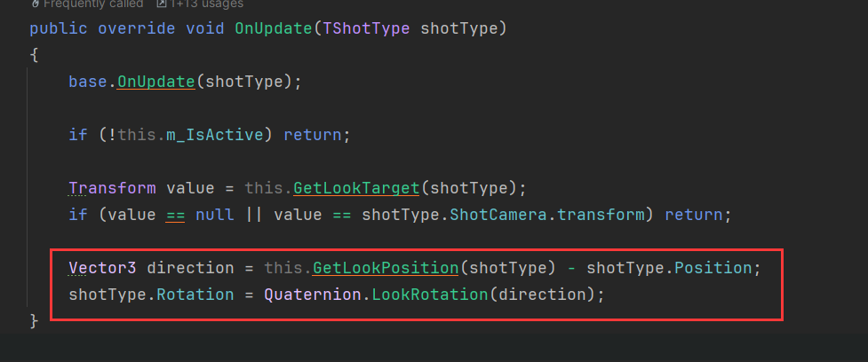Click the Quaternion class name
The image size is (868, 362).
click(312, 295)
